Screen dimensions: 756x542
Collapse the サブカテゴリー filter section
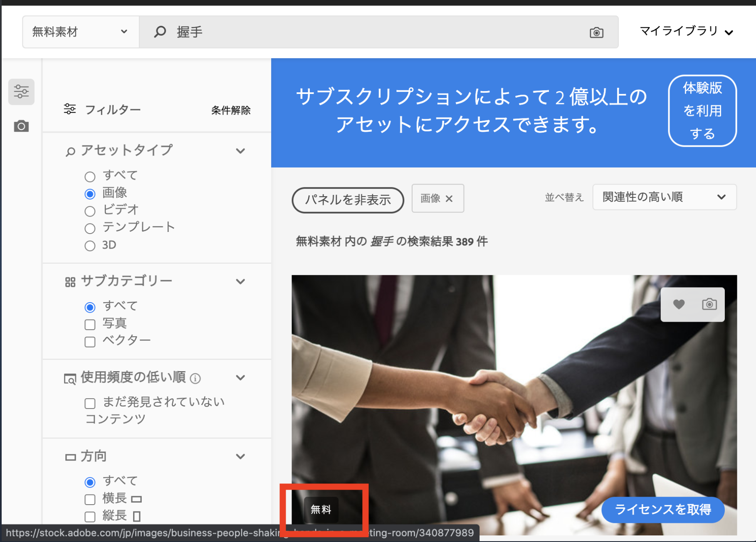pyautogui.click(x=240, y=281)
